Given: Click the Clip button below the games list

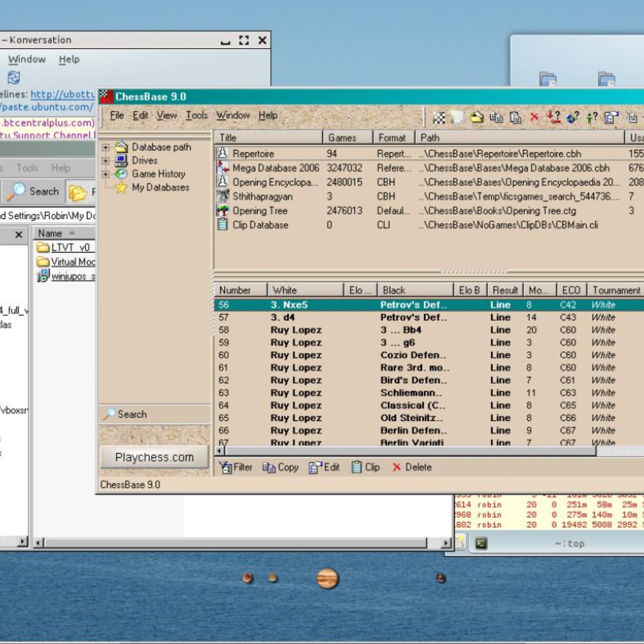Looking at the screenshot, I should (x=366, y=467).
